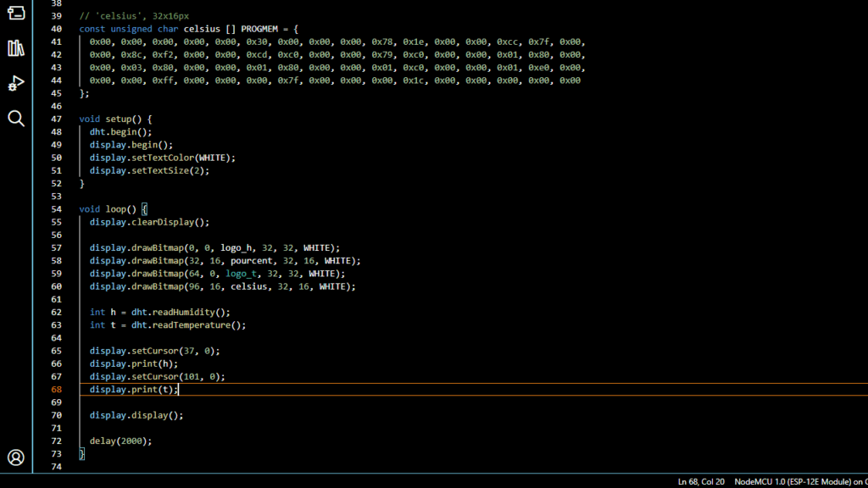
Task: Click 'logo_t' in drawBitmap call
Action: tap(241, 274)
